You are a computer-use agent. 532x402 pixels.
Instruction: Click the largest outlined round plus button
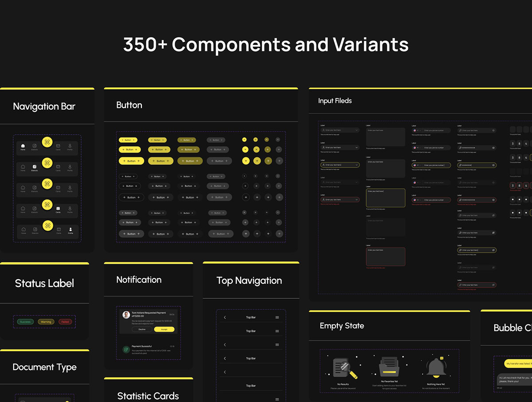(245, 197)
